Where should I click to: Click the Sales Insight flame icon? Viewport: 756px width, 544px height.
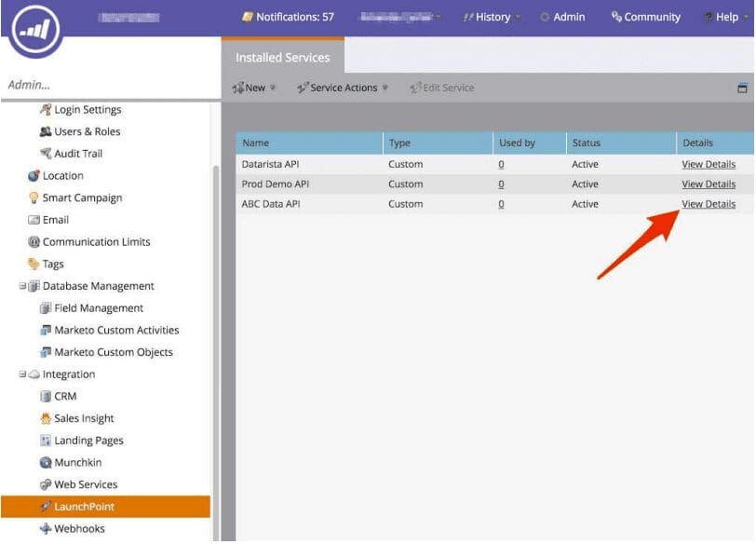(46, 418)
